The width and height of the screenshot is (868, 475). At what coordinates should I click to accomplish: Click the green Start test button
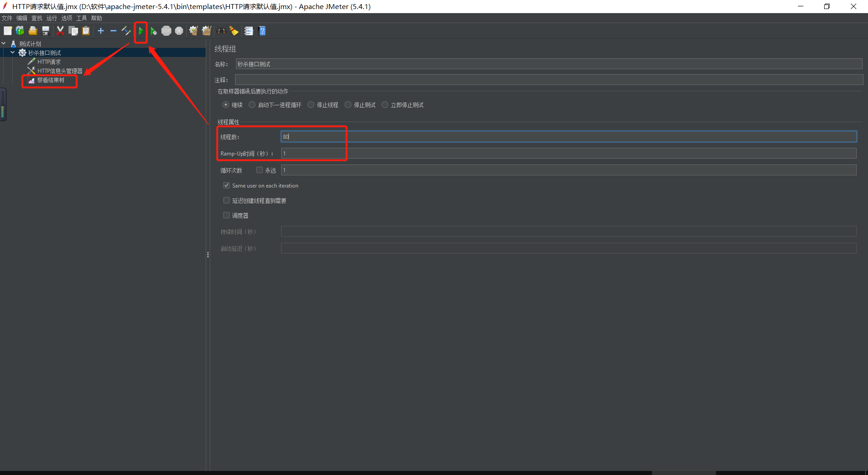coord(141,31)
